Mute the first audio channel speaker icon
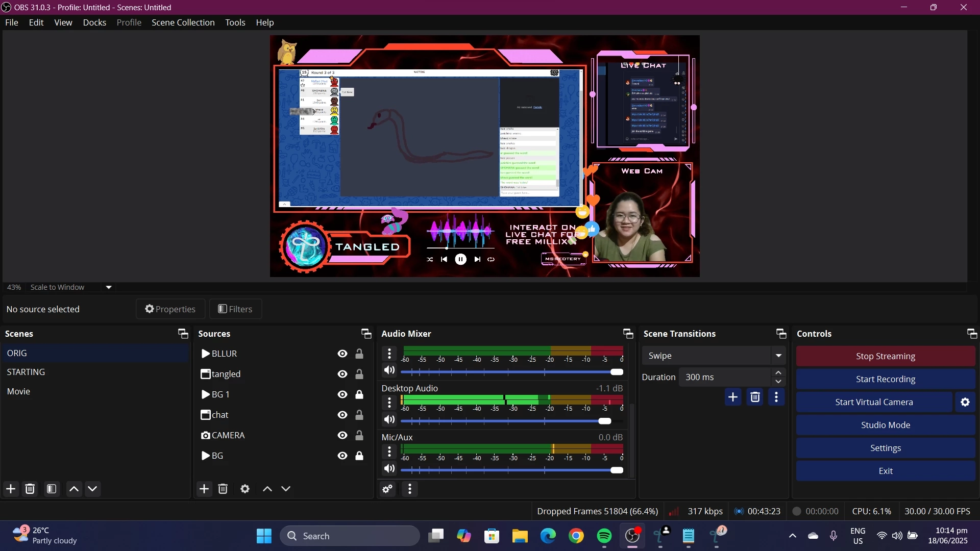Screen dimensions: 980x551 [x=389, y=370]
